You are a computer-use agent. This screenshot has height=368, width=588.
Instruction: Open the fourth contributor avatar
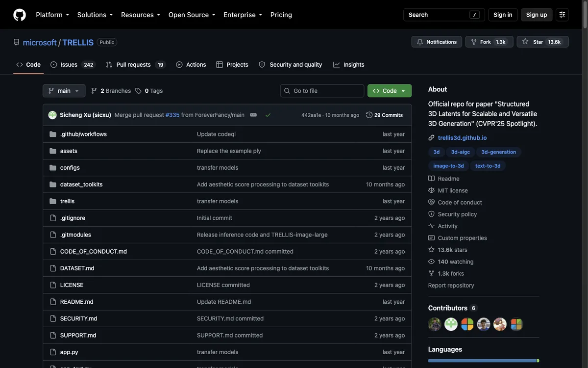[484, 324]
